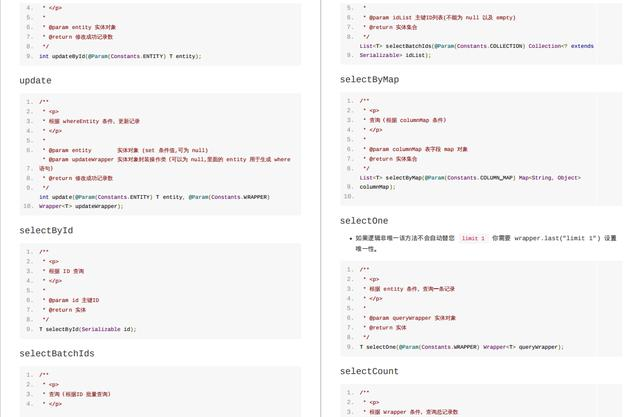
Task: Select the 'List<T> selectByMap(@Param(Constants.COLUMN_MAP)' code line
Action: point(470,178)
